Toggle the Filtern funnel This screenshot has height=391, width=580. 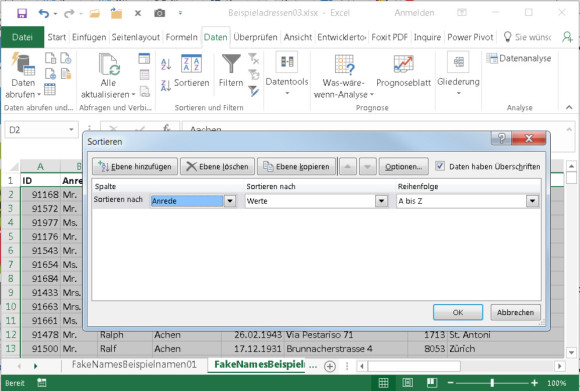tap(231, 70)
